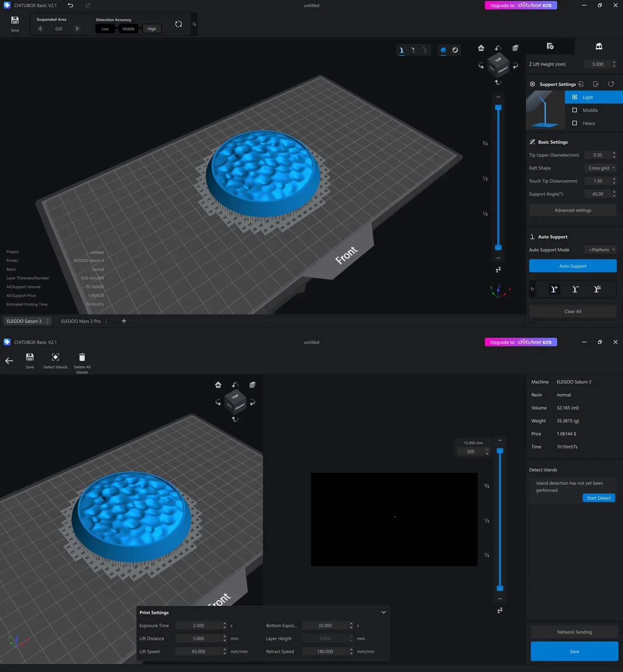The height and width of the screenshot is (672, 623).
Task: Refresh suspended area detection with circular arrows icon
Action: coord(178,24)
